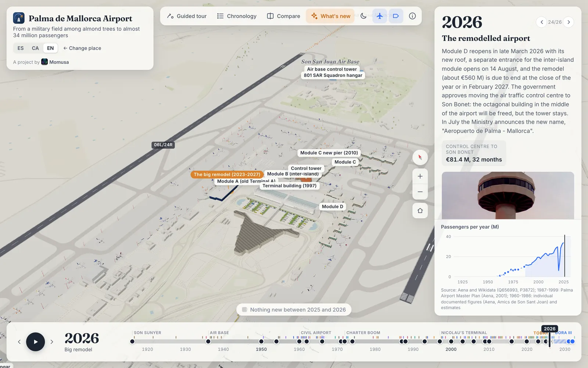Toggle the Nothing new between 2025 and 2026 checkbox

click(x=244, y=309)
